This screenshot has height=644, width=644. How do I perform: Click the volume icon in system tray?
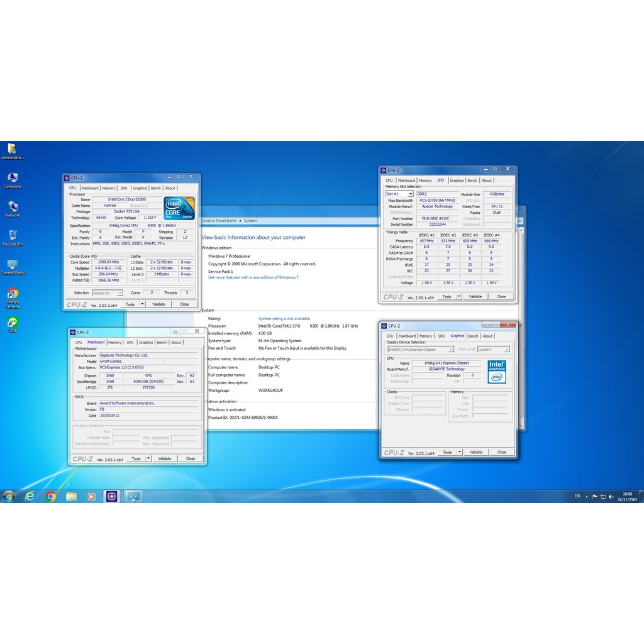[610, 496]
